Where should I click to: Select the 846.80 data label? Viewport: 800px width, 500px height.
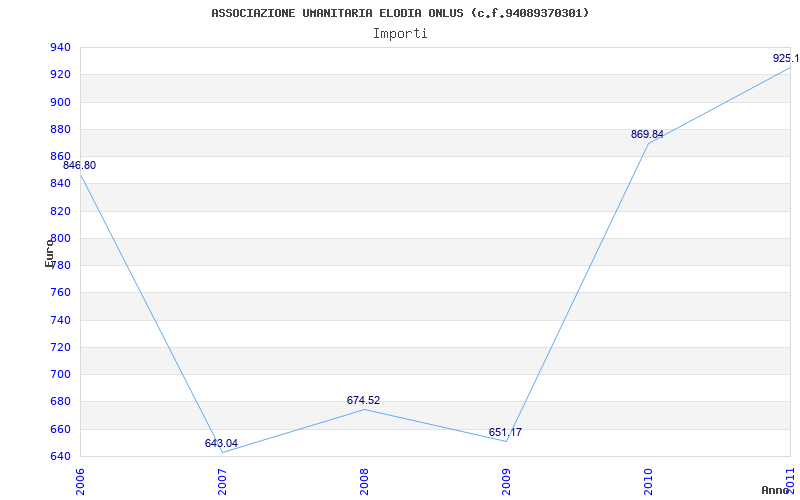[x=79, y=166]
